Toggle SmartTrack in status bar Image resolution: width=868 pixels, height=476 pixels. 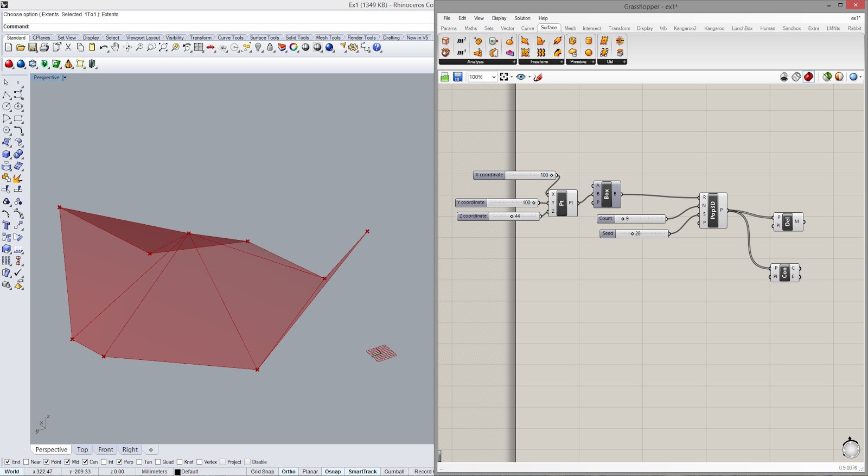tap(362, 472)
